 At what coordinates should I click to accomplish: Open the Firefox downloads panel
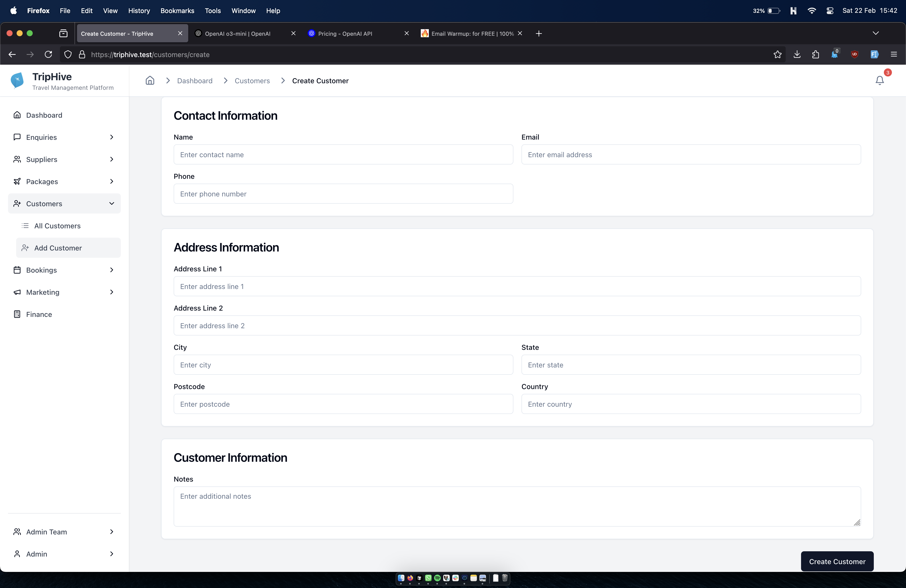point(797,54)
